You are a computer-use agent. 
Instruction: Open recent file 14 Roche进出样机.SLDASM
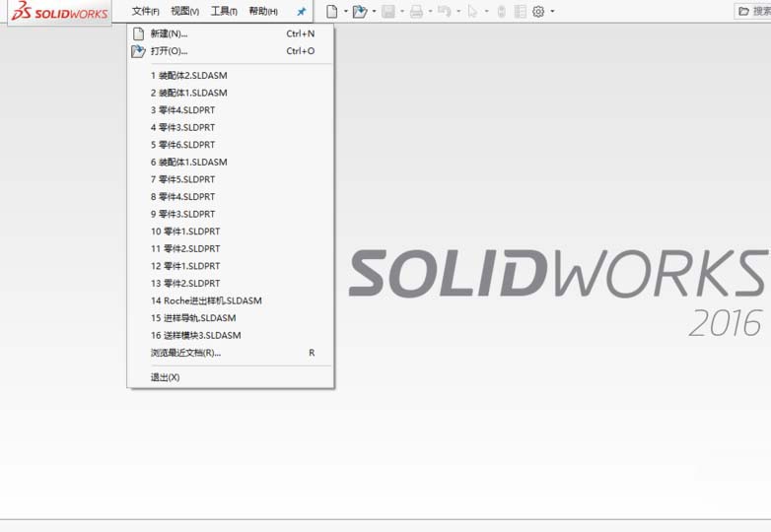click(206, 300)
